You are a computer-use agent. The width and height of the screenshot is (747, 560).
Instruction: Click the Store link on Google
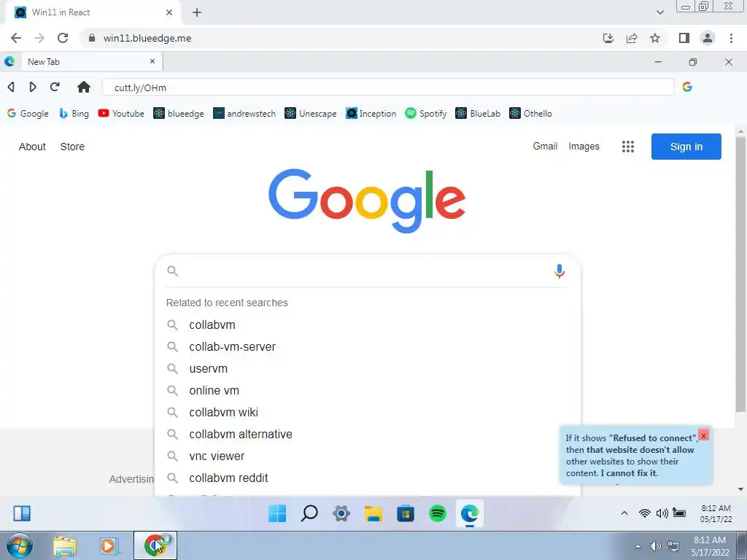tap(72, 147)
